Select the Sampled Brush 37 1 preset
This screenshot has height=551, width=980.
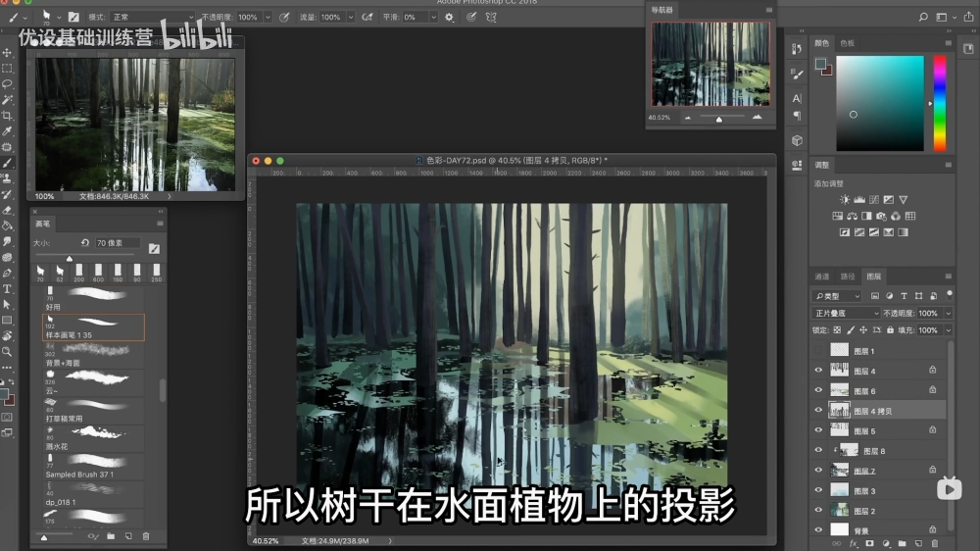93,467
